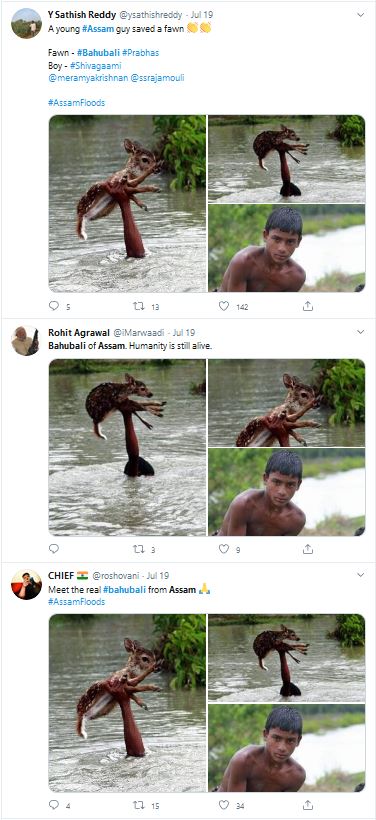
Task: Like Rohit Agrawal's Bahubali of Assam tweet
Action: click(x=224, y=549)
